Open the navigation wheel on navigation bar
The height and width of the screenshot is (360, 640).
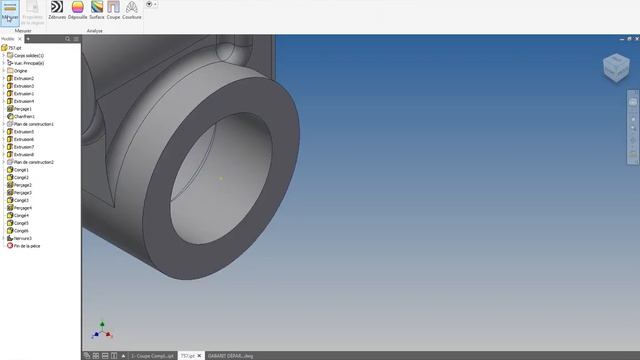click(633, 102)
